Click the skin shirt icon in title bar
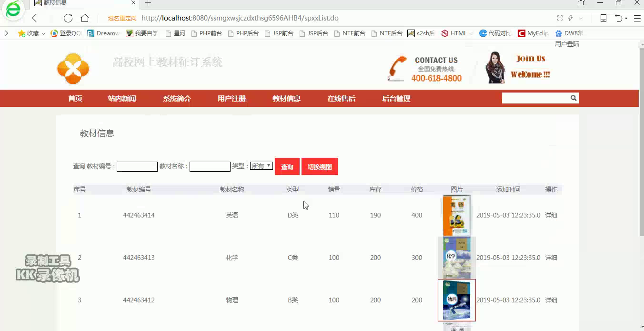 [x=581, y=3]
